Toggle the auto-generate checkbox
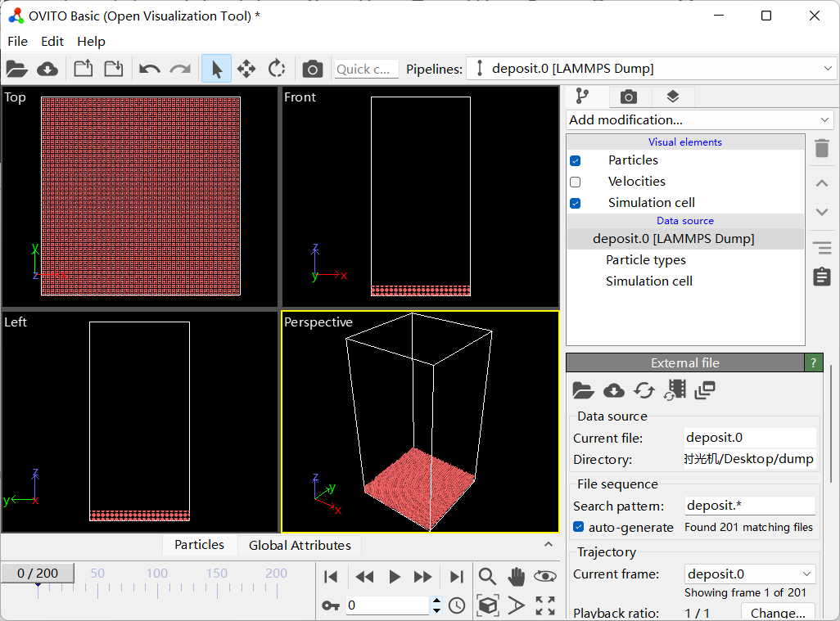 (x=579, y=528)
